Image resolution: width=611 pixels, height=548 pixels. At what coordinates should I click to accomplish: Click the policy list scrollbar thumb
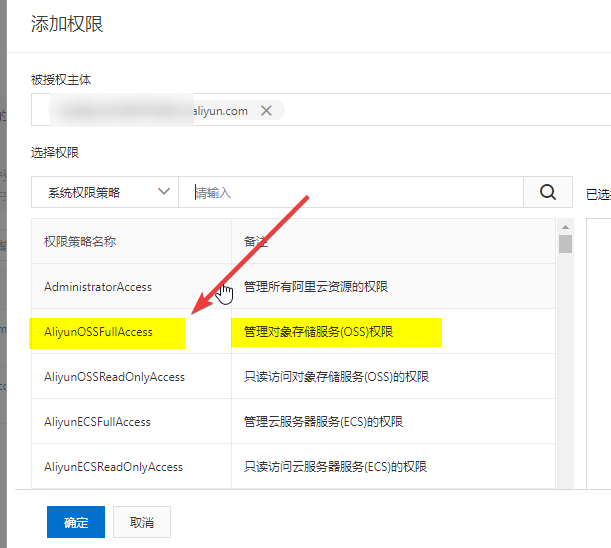[x=565, y=244]
